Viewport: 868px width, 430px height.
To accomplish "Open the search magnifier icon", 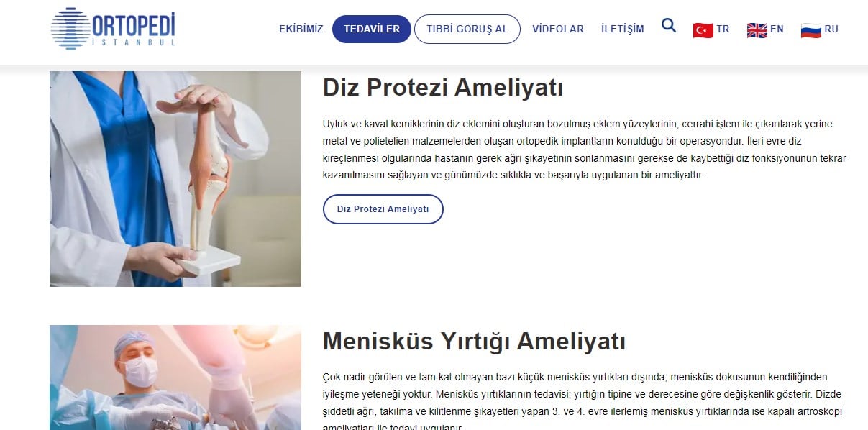I will coord(669,26).
